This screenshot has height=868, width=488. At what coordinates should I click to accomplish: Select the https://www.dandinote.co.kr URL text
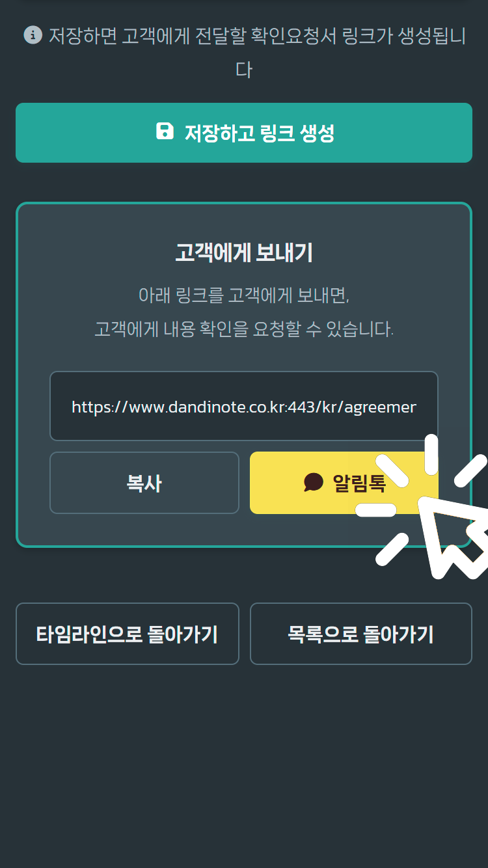point(244,407)
